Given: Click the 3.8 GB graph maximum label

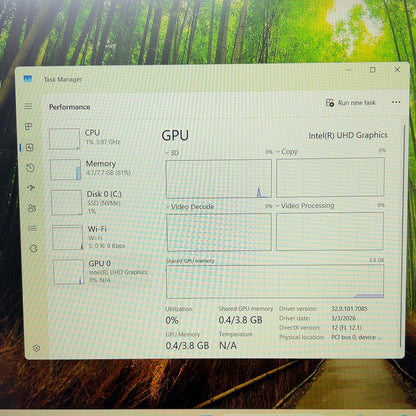Looking at the screenshot, I should 377,260.
